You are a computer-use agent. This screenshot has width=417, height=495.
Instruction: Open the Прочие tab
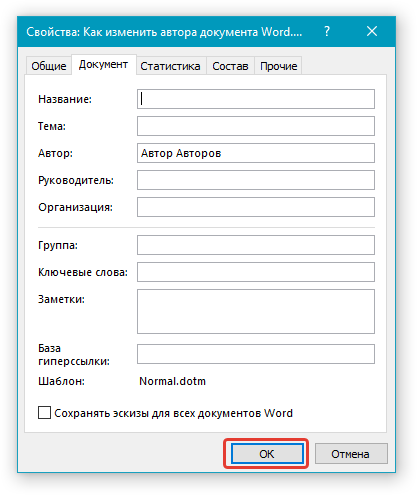278,66
